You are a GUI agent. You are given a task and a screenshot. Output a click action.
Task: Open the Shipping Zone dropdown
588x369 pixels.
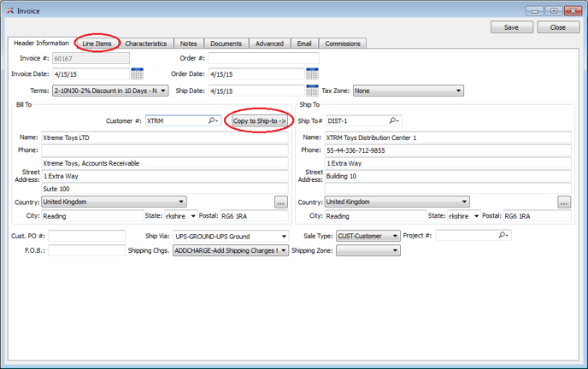click(395, 251)
